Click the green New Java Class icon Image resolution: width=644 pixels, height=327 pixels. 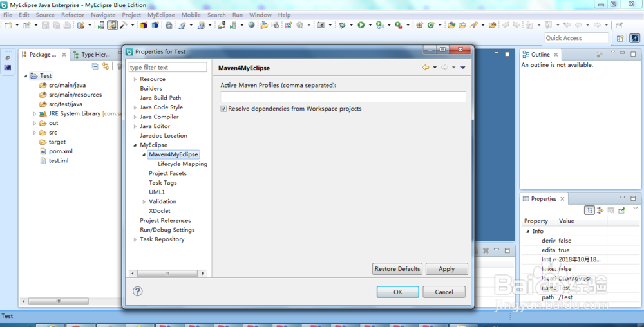(430, 25)
